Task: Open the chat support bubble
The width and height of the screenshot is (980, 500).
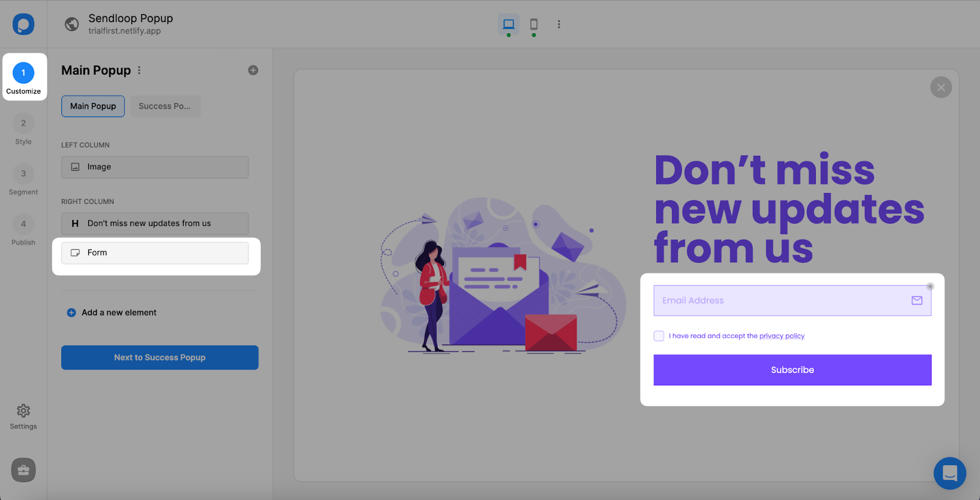Action: pos(949,473)
